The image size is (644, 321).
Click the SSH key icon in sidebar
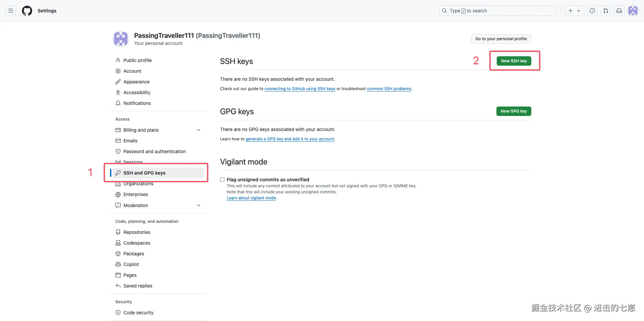click(x=118, y=173)
